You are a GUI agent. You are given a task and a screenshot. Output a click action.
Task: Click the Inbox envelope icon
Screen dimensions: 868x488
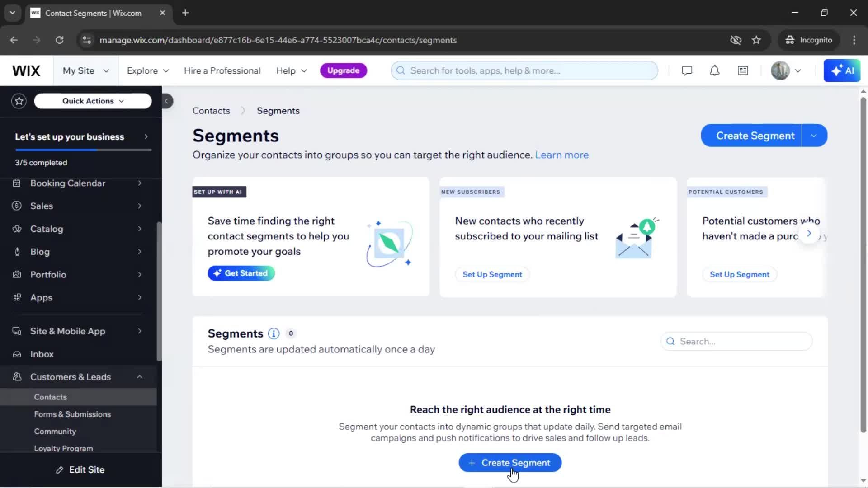17,354
